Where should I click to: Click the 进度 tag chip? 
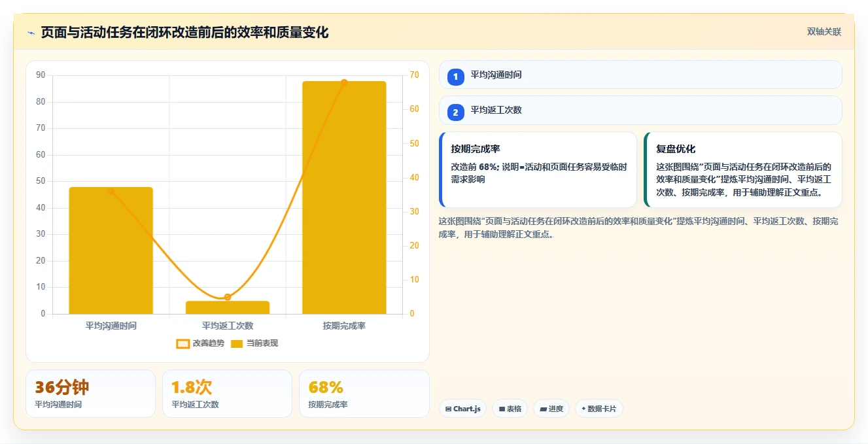click(x=551, y=409)
